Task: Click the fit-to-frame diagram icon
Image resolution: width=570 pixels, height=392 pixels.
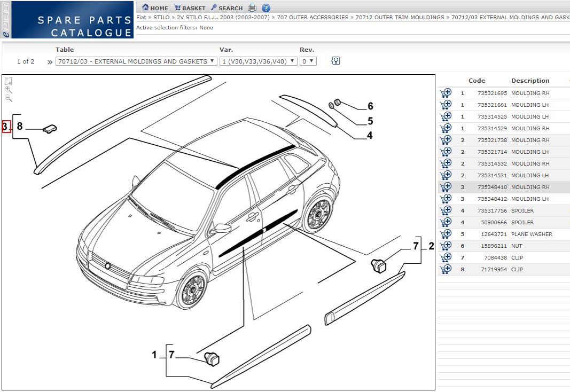Action: pos(9,81)
